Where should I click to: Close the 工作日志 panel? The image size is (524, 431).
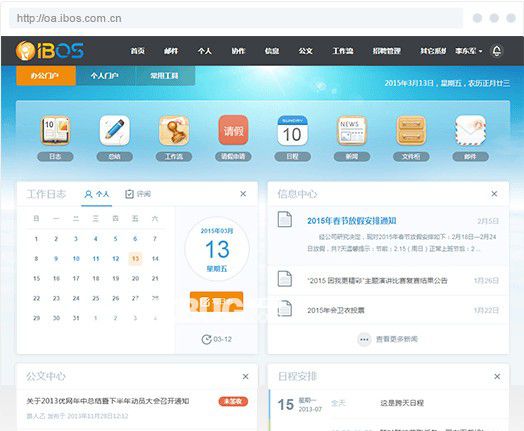click(243, 194)
